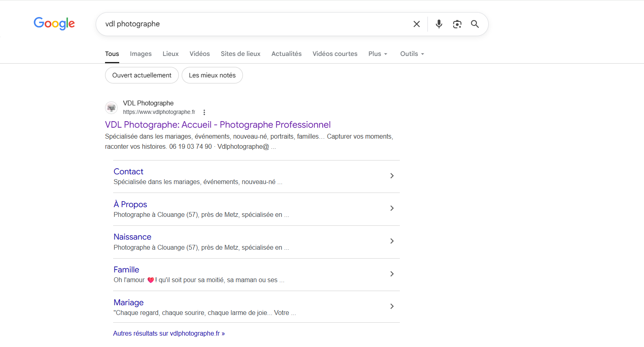Click the VDL Photographe site name above URL
This screenshot has height=347, width=644.
coord(148,103)
